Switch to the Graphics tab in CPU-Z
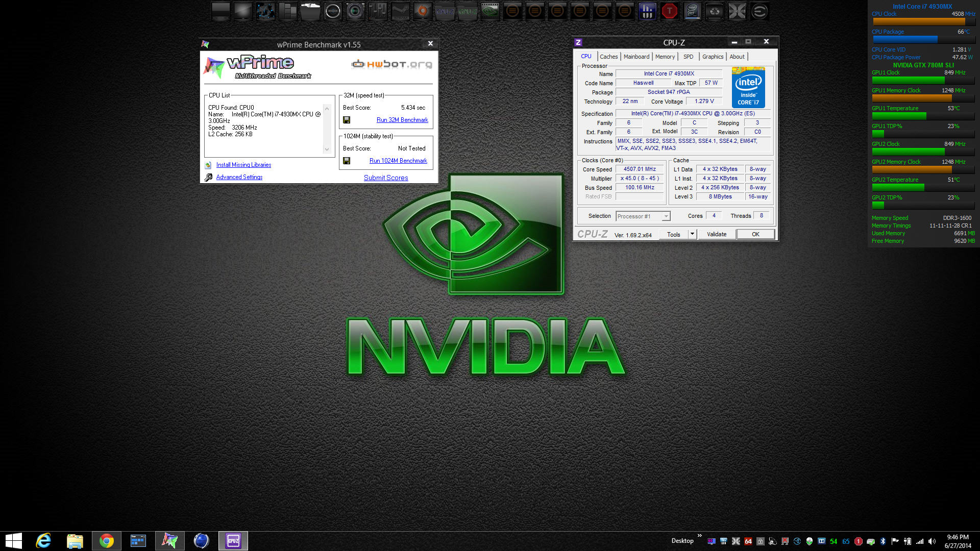 pos(713,57)
